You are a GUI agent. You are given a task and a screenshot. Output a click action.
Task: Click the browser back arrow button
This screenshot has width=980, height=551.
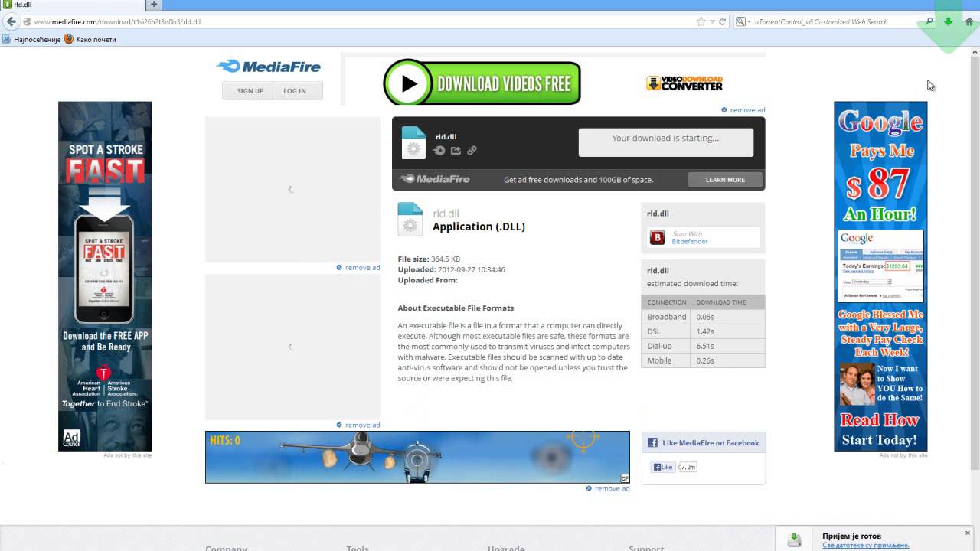point(11,21)
